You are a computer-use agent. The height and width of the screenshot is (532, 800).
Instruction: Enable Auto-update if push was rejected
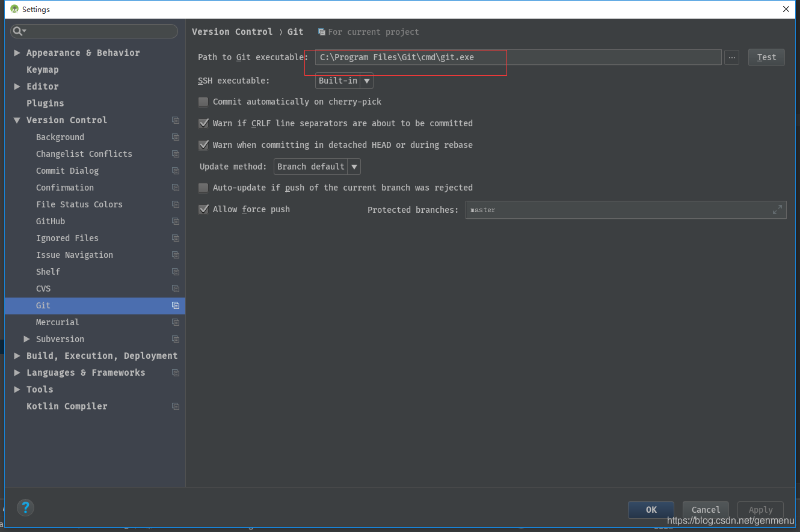(203, 188)
